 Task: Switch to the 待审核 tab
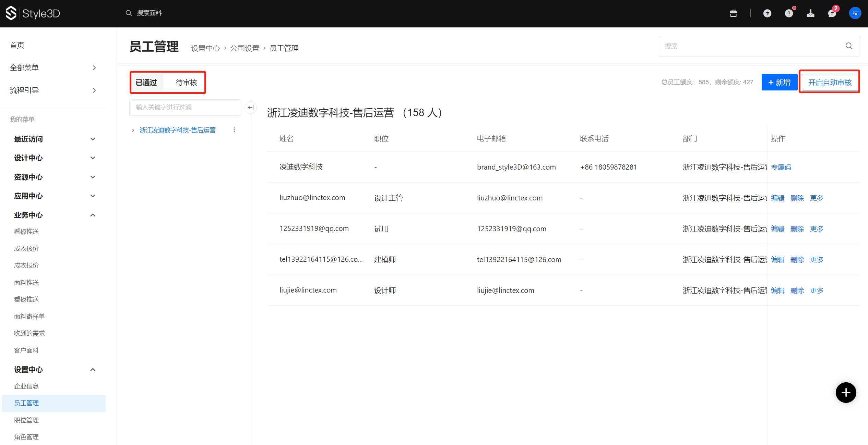point(186,83)
